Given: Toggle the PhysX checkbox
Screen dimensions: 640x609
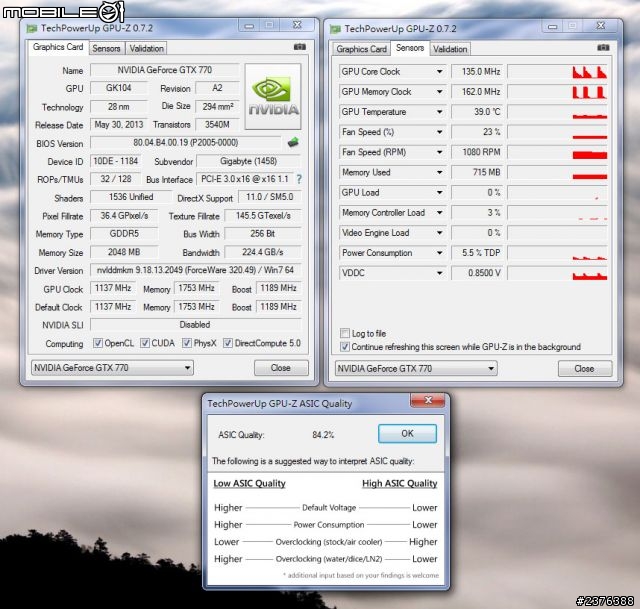Looking at the screenshot, I should coord(187,343).
